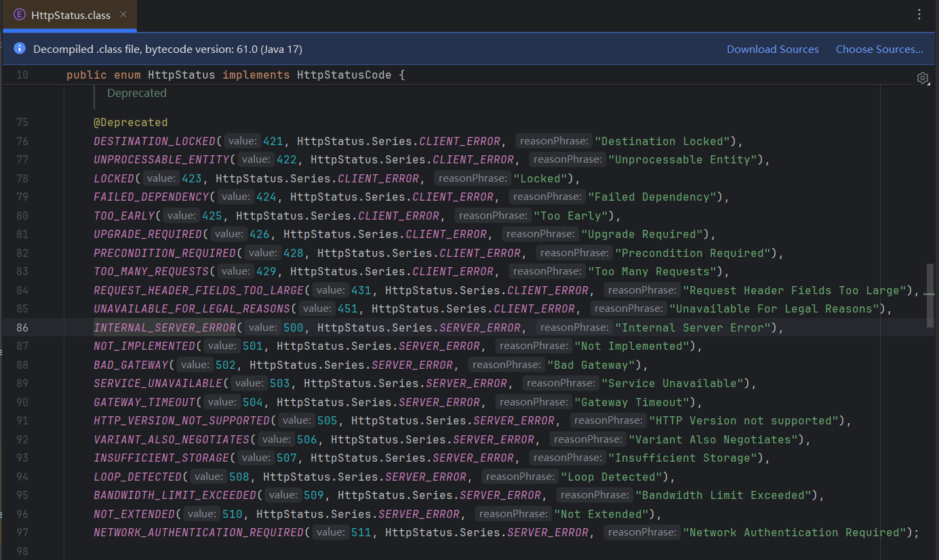Click the NETWORK_AUTHENTICATION_REQUIRED constant

click(199, 533)
